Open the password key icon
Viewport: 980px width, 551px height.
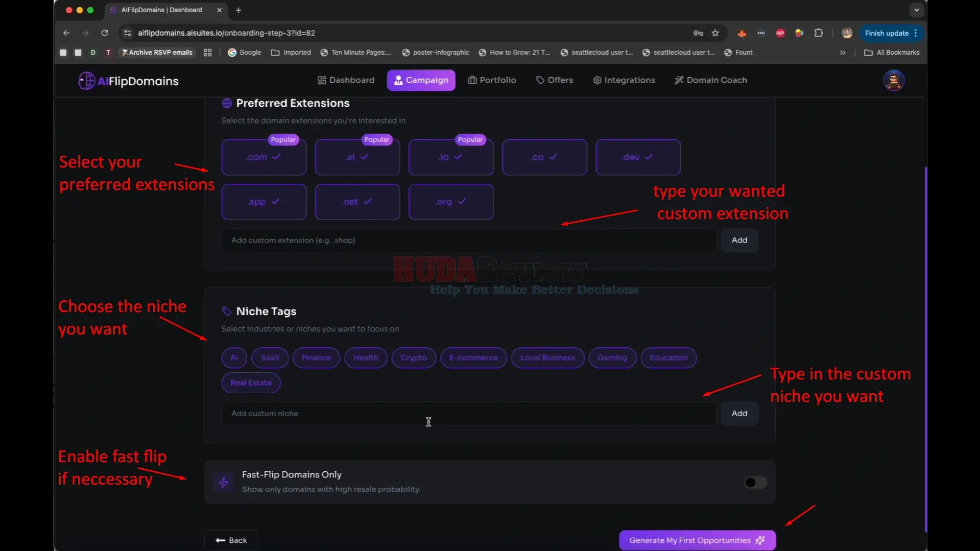(698, 33)
